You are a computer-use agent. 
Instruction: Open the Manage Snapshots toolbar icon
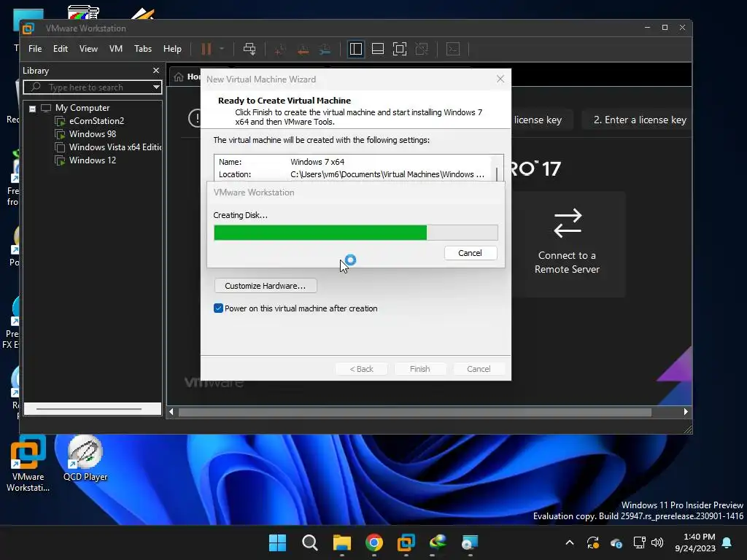[x=325, y=49]
